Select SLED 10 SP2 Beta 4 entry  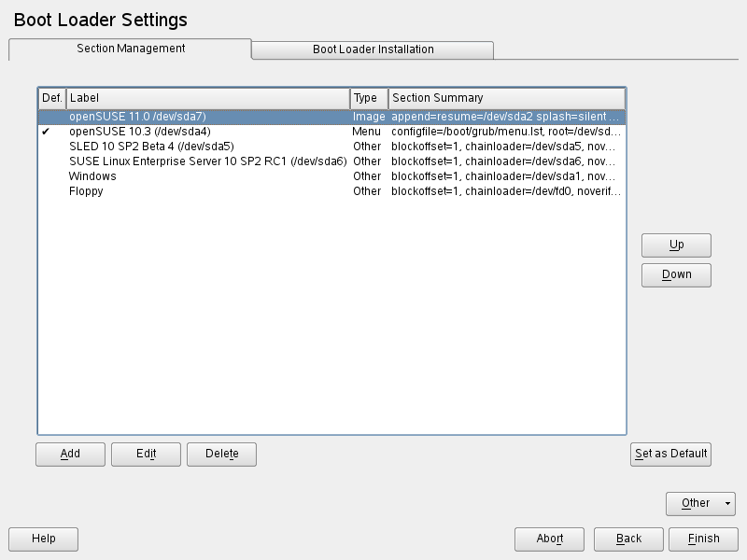[x=332, y=147]
